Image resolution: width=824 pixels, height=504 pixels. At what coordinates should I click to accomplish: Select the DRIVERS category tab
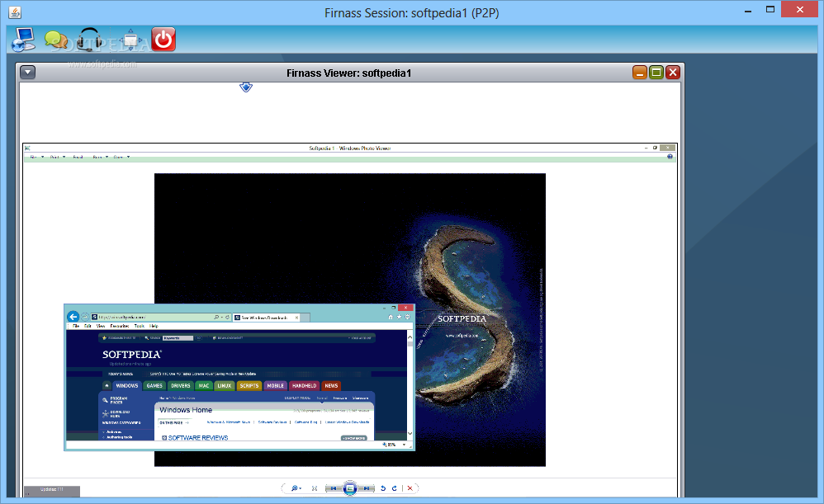pyautogui.click(x=180, y=386)
